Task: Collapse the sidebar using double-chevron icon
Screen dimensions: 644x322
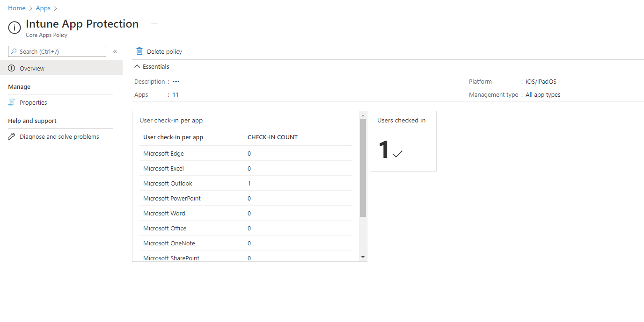Action: (115, 51)
